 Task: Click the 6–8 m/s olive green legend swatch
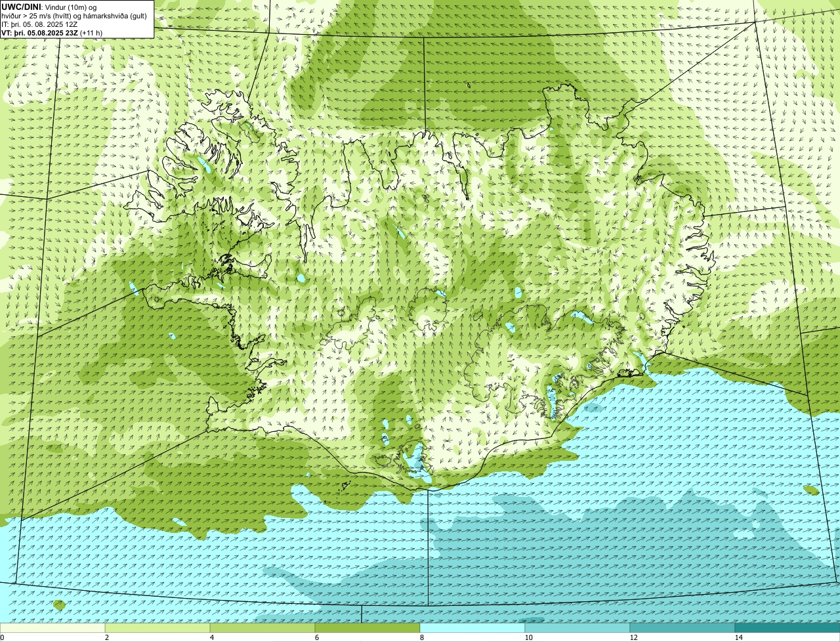pyautogui.click(x=367, y=628)
